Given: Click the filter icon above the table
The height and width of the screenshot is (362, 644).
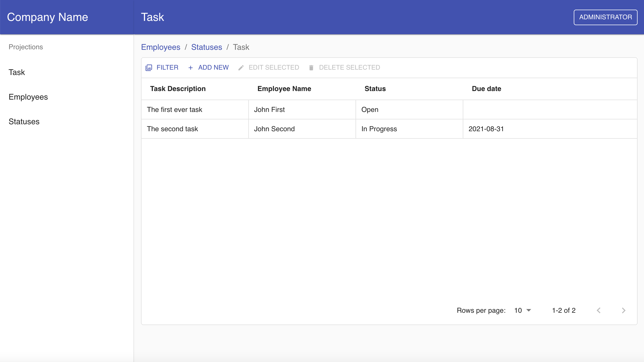Looking at the screenshot, I should (x=149, y=67).
